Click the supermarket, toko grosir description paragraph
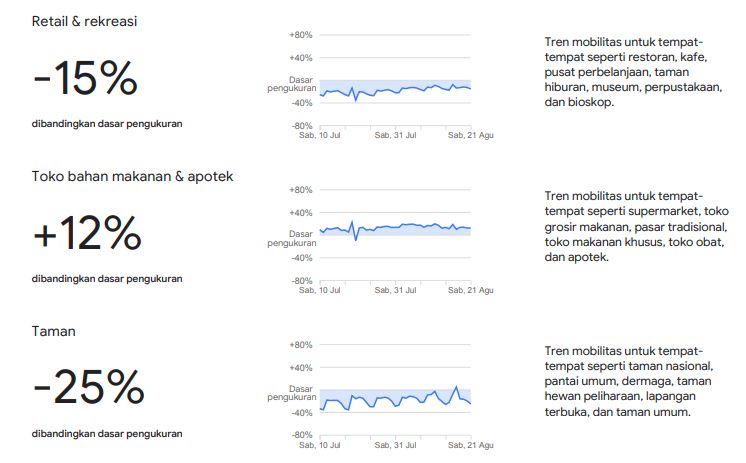 (x=637, y=227)
